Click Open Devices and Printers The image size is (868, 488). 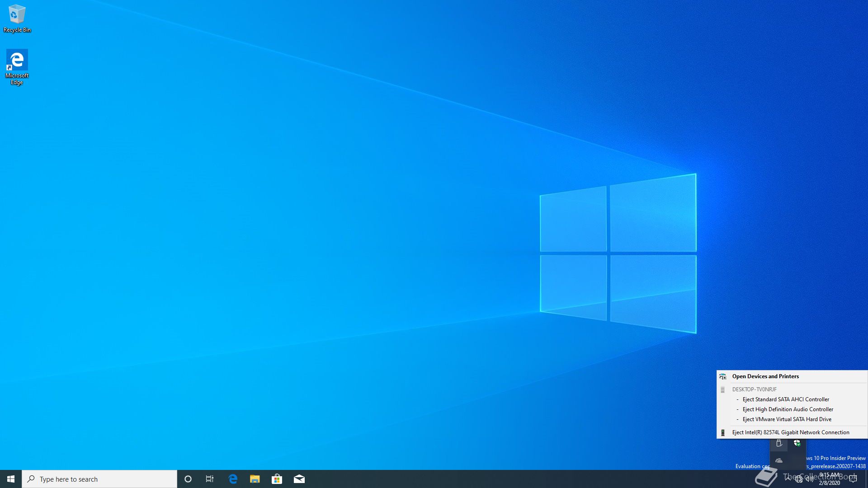(x=792, y=376)
